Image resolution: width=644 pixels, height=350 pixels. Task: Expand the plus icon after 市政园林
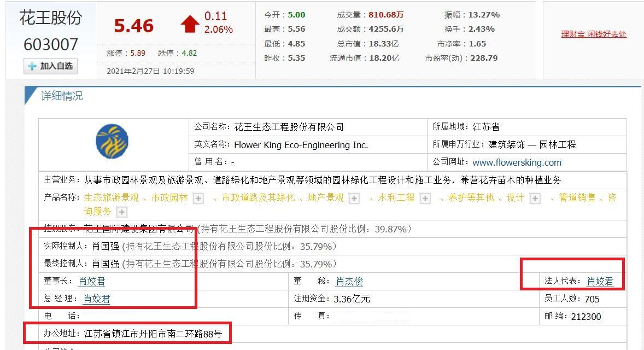198,199
